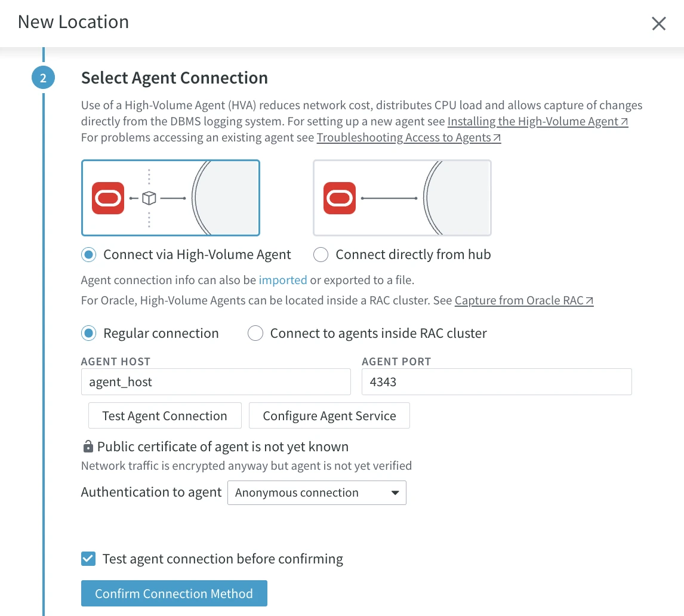The width and height of the screenshot is (684, 616).
Task: Open the Authentication to agent dropdown
Action: coord(316,492)
